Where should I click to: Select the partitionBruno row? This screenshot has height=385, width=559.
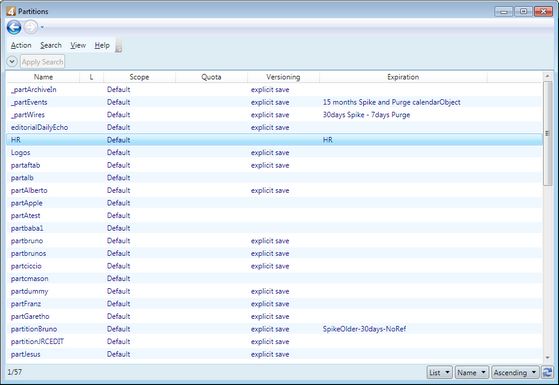click(x=275, y=329)
